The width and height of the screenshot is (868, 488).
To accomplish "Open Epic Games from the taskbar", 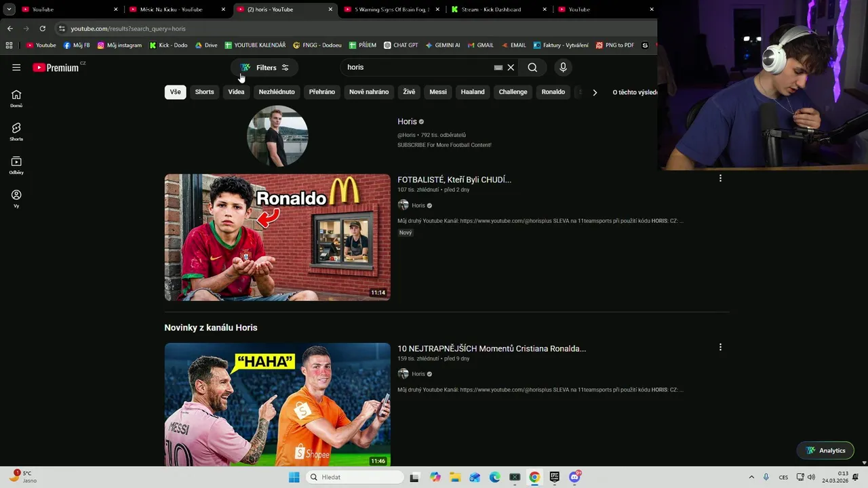I will coord(555,477).
